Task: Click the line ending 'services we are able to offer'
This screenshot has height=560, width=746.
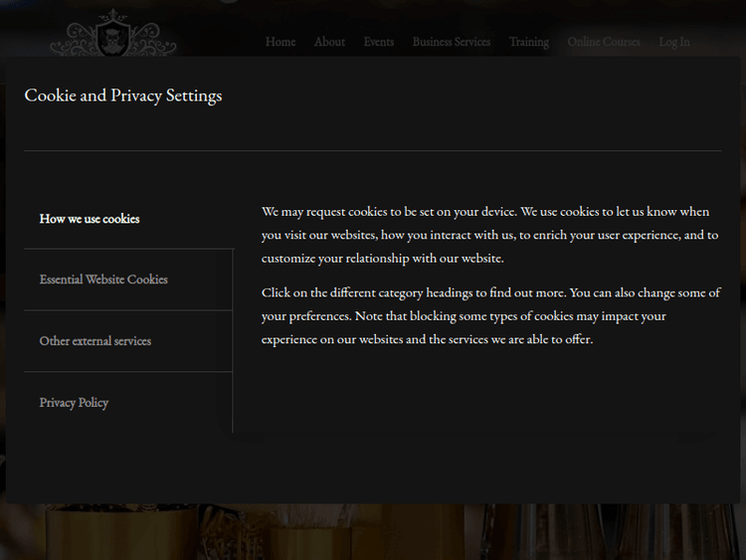Action: tap(427, 339)
